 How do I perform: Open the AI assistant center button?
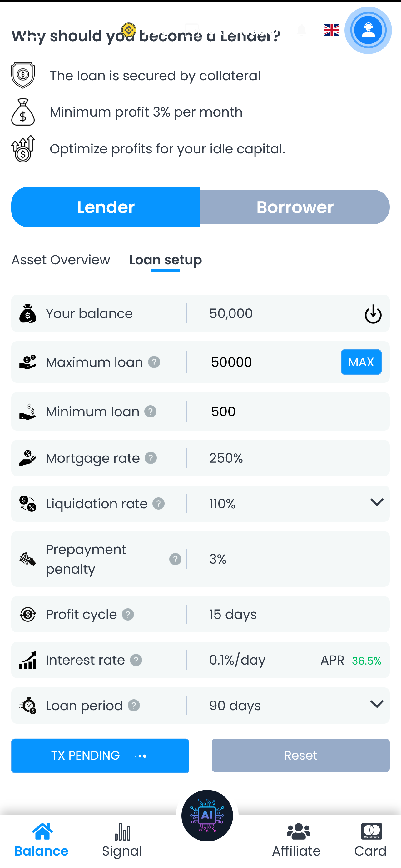pos(207,815)
